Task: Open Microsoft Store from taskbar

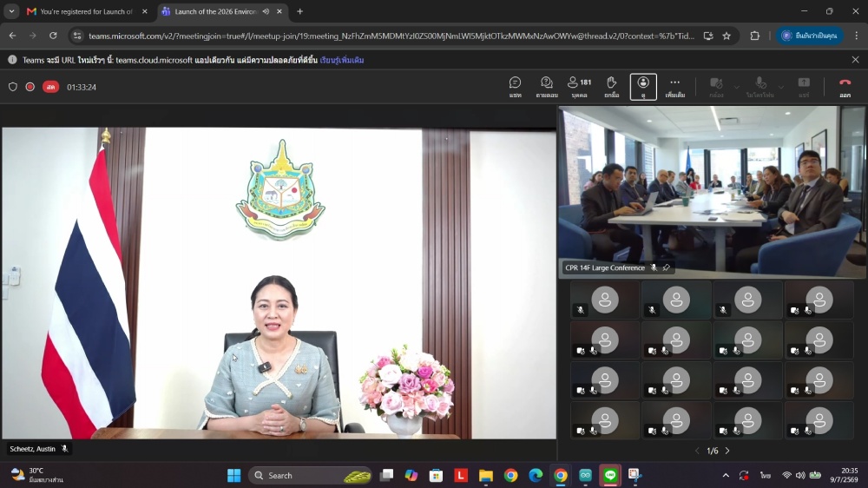Action: (x=436, y=475)
